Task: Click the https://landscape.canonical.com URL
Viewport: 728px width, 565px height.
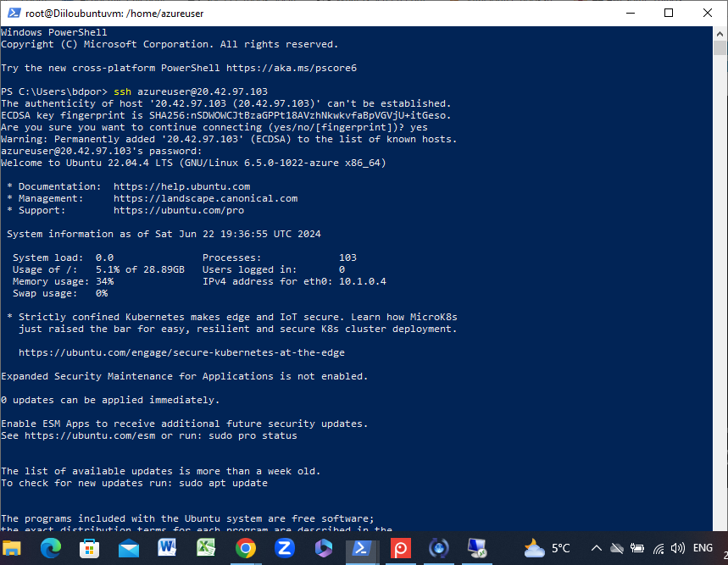Action: 206,198
